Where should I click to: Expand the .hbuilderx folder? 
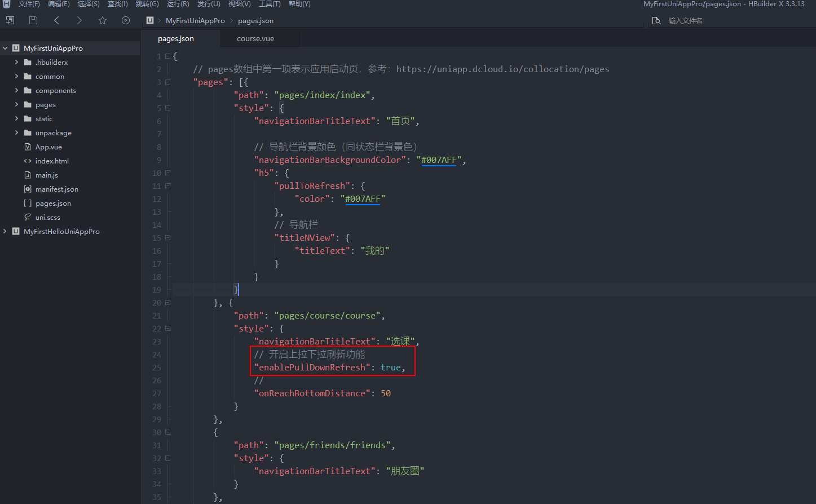click(x=16, y=62)
